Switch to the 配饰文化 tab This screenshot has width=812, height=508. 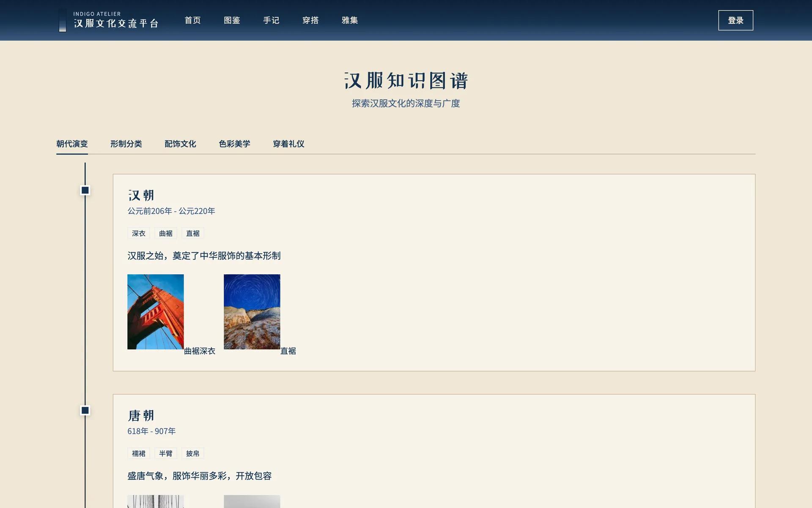pyautogui.click(x=180, y=144)
